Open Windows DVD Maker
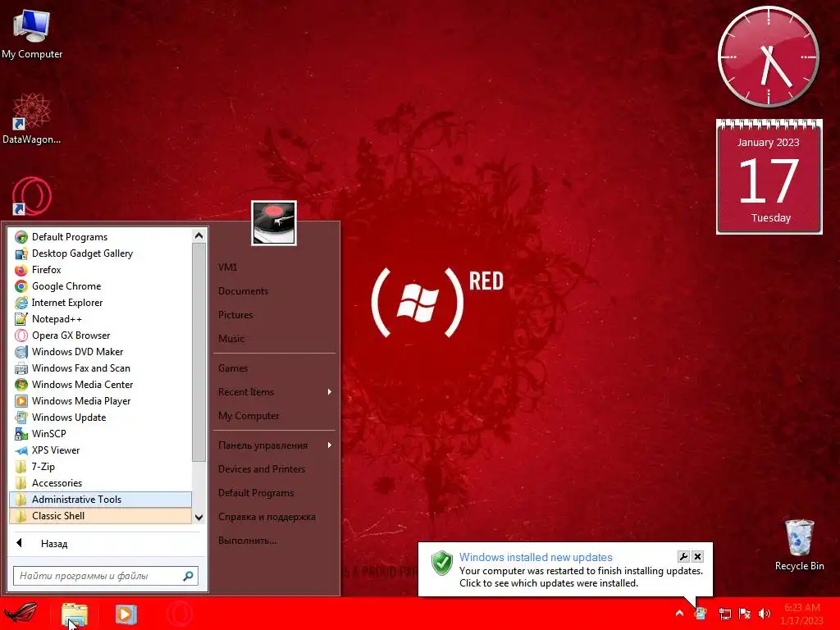Viewport: 840px width, 630px height. pyautogui.click(x=100, y=352)
